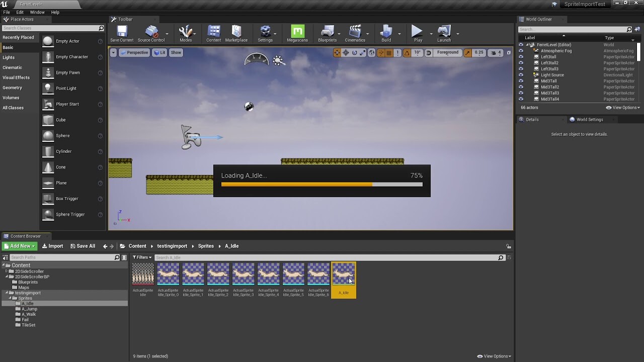Click the Megascans toolbar icon

pyautogui.click(x=298, y=31)
